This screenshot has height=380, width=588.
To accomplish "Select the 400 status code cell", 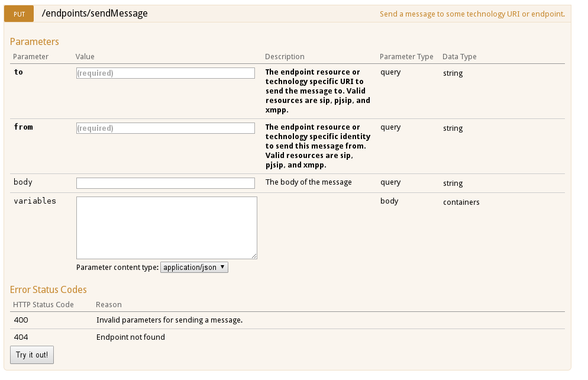I will (x=21, y=320).
